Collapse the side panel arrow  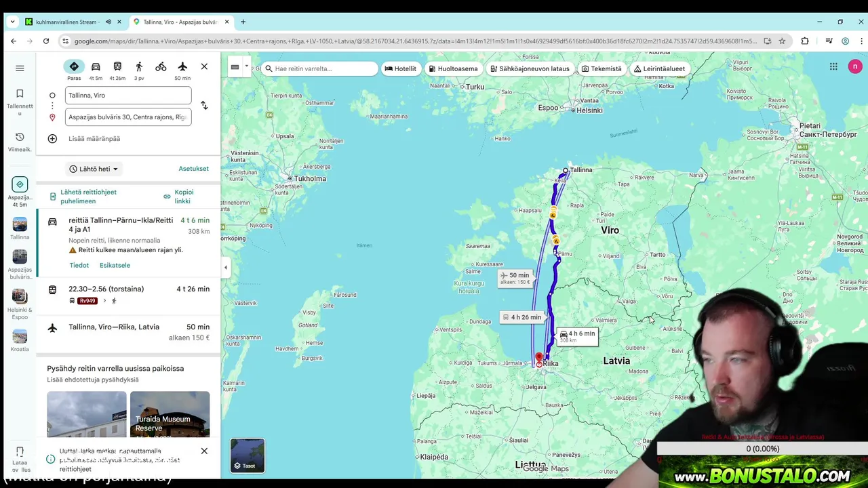click(226, 268)
